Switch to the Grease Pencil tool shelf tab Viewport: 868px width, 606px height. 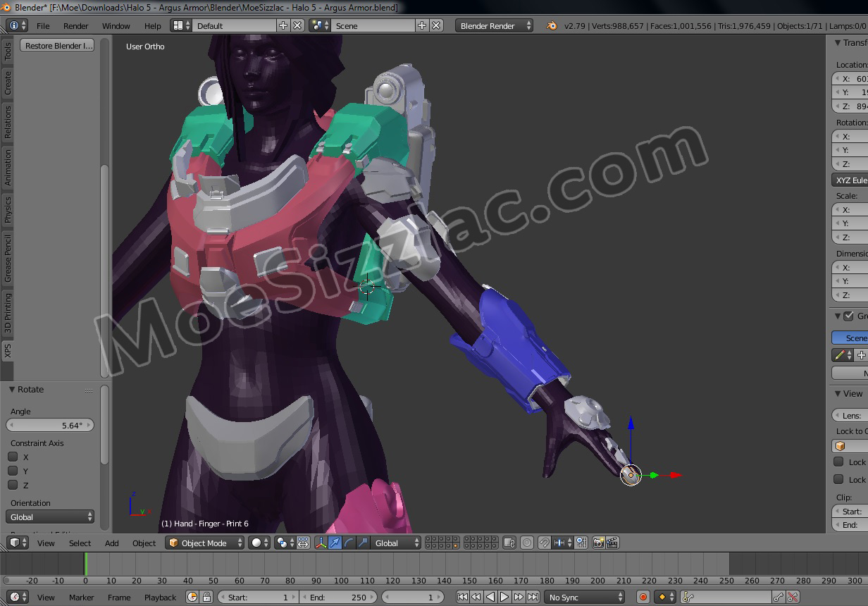[8, 259]
